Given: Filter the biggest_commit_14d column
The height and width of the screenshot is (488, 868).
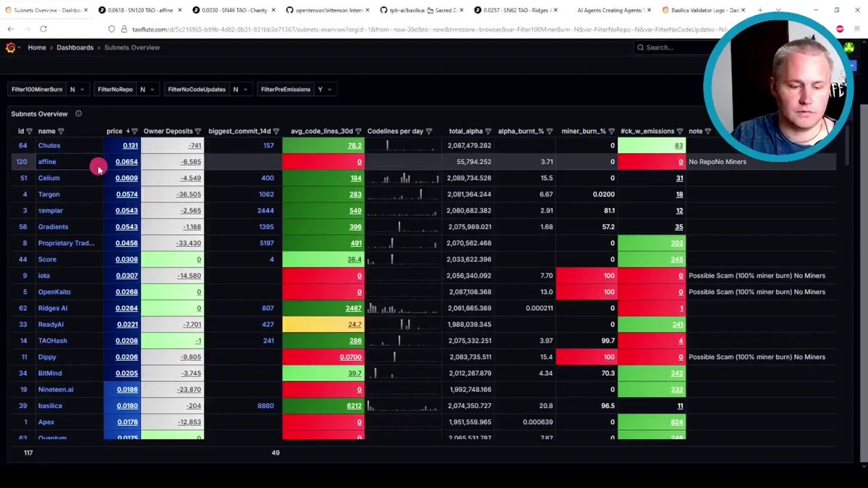Looking at the screenshot, I should [x=276, y=132].
